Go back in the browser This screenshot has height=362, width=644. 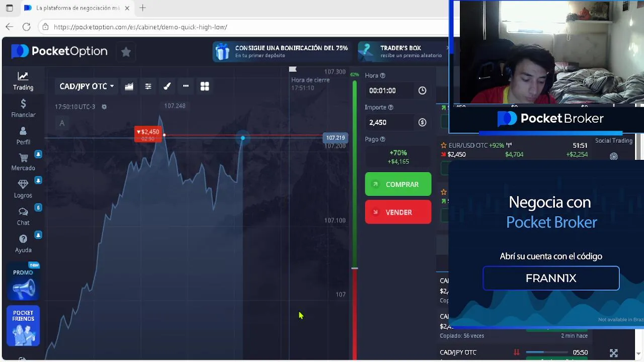[10, 27]
